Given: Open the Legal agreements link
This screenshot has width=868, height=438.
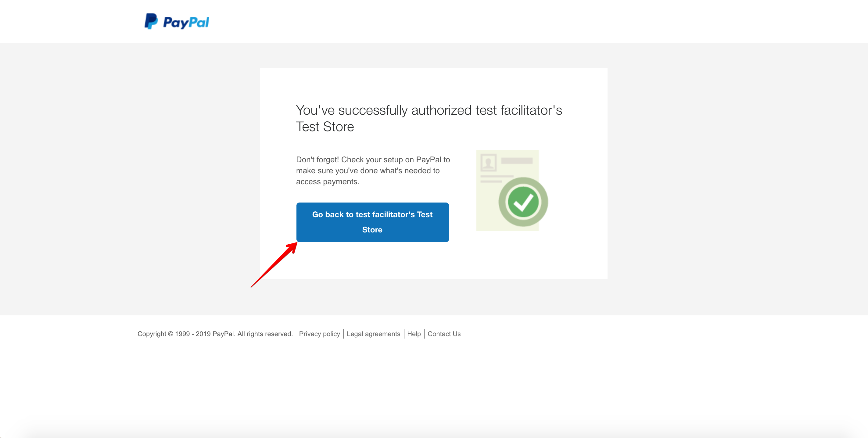Looking at the screenshot, I should pos(373,334).
